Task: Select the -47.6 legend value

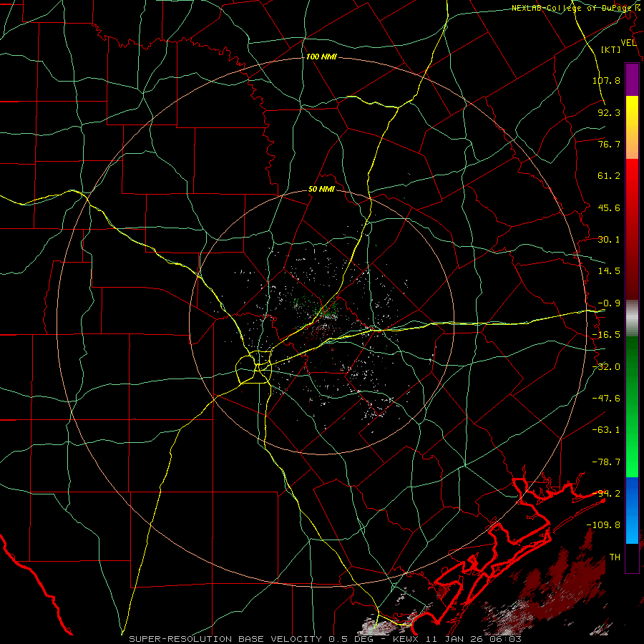Action: (x=606, y=398)
